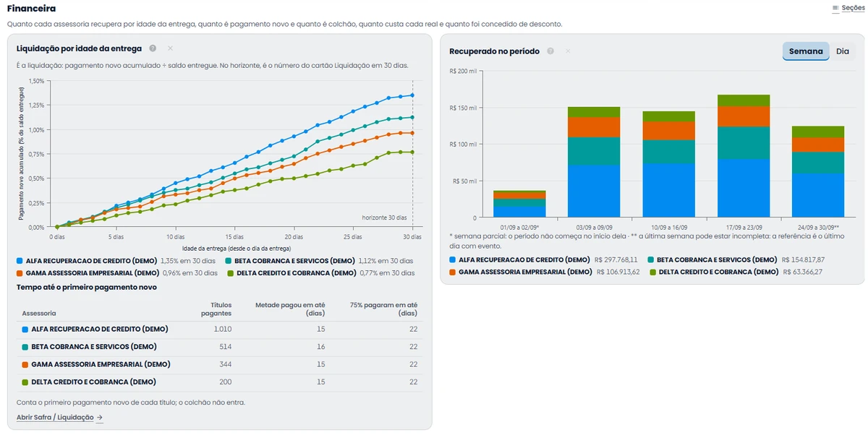Screen dimensions: 868x435
Task: Switch chart to Dia view
Action: 842,51
